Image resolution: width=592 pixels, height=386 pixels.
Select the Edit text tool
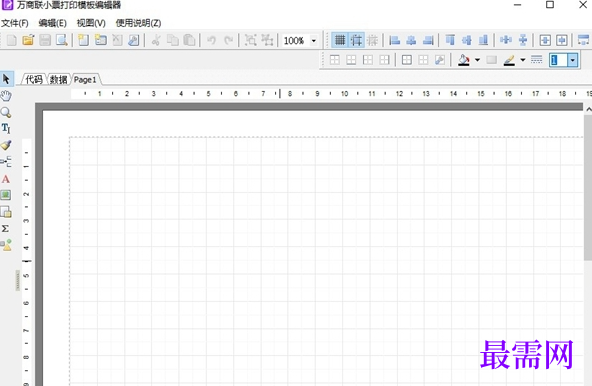coord(6,128)
